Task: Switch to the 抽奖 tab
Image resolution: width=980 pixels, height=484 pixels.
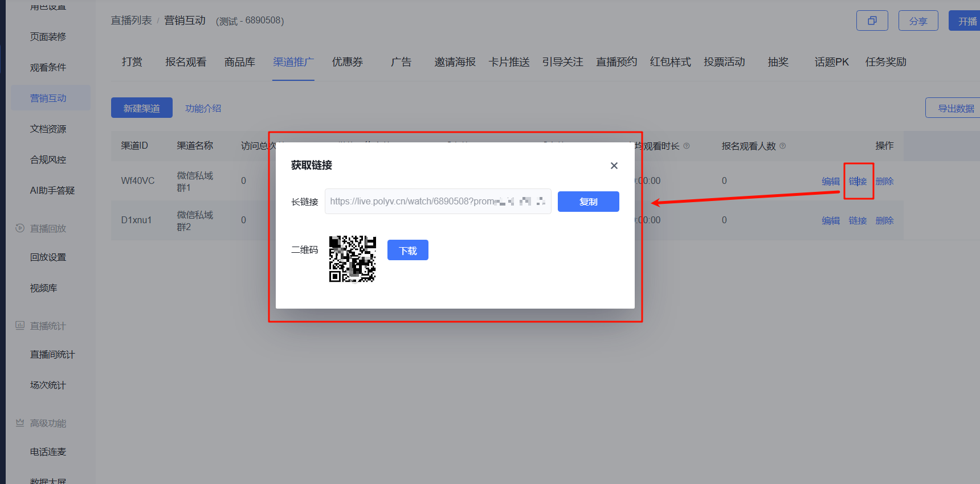Action: click(x=778, y=62)
